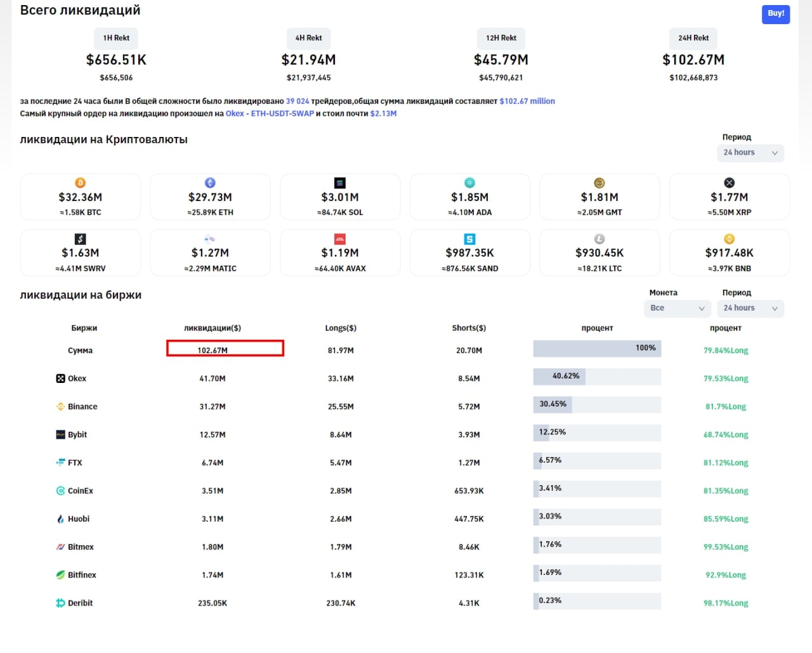
Task: Click the FTX exchange logo
Action: (61, 462)
